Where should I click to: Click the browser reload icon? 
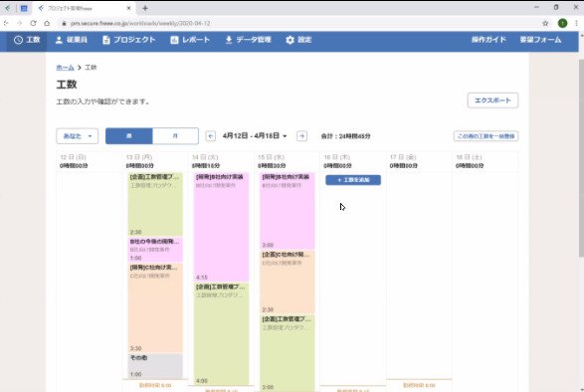(33, 23)
